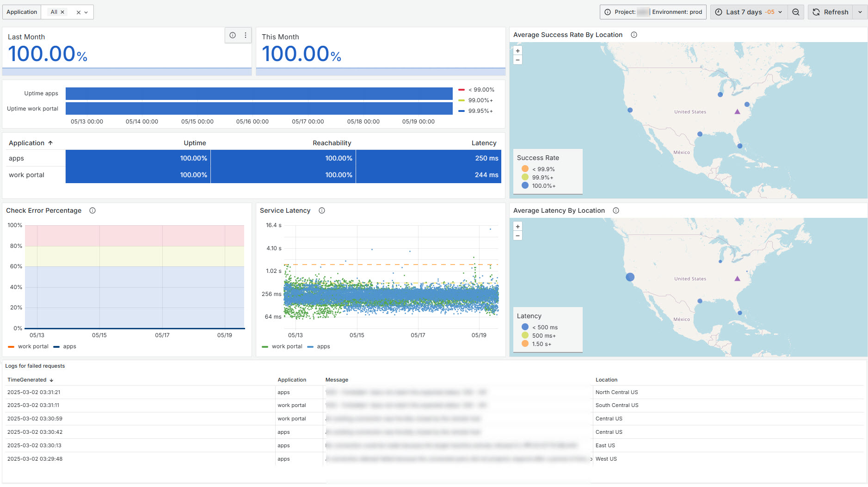This screenshot has height=487, width=868.
Task: Click the Refresh button
Action: click(831, 12)
